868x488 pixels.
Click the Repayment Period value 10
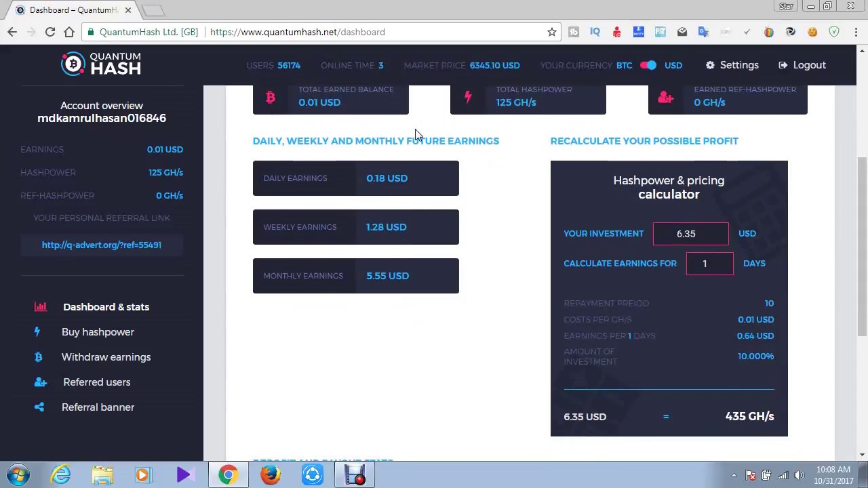(769, 303)
